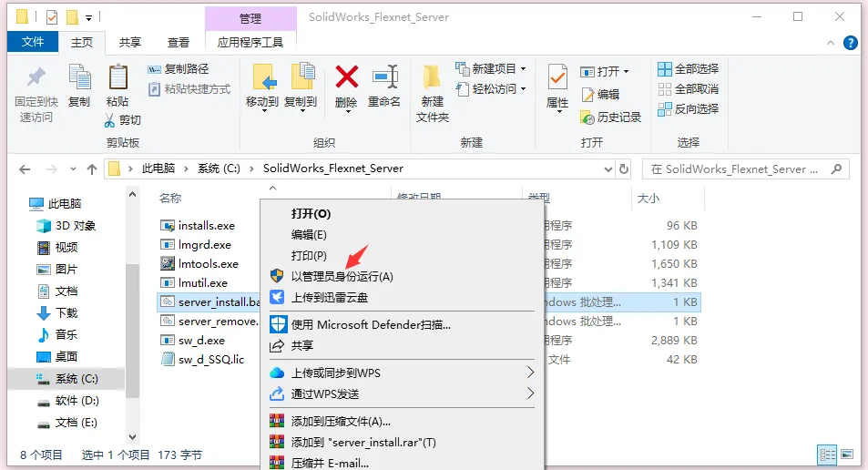Open recent locations dropdown arrow
The height and width of the screenshot is (470, 868).
click(x=73, y=169)
